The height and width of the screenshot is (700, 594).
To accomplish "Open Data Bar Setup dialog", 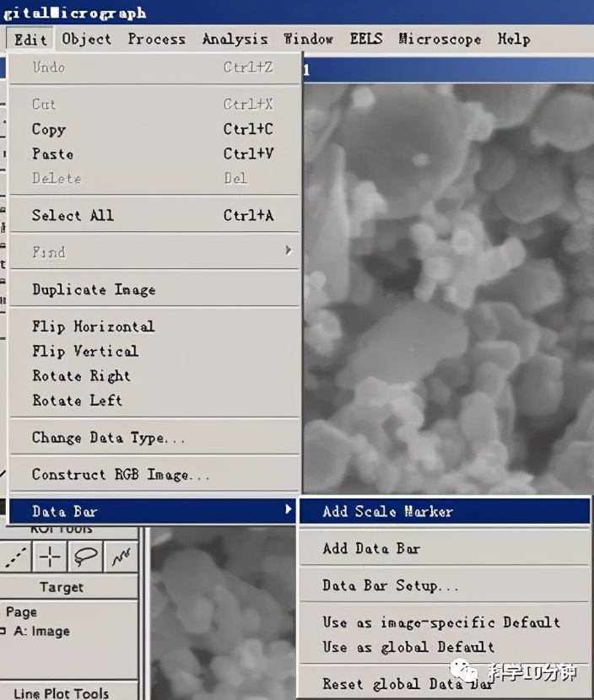I will click(x=390, y=585).
